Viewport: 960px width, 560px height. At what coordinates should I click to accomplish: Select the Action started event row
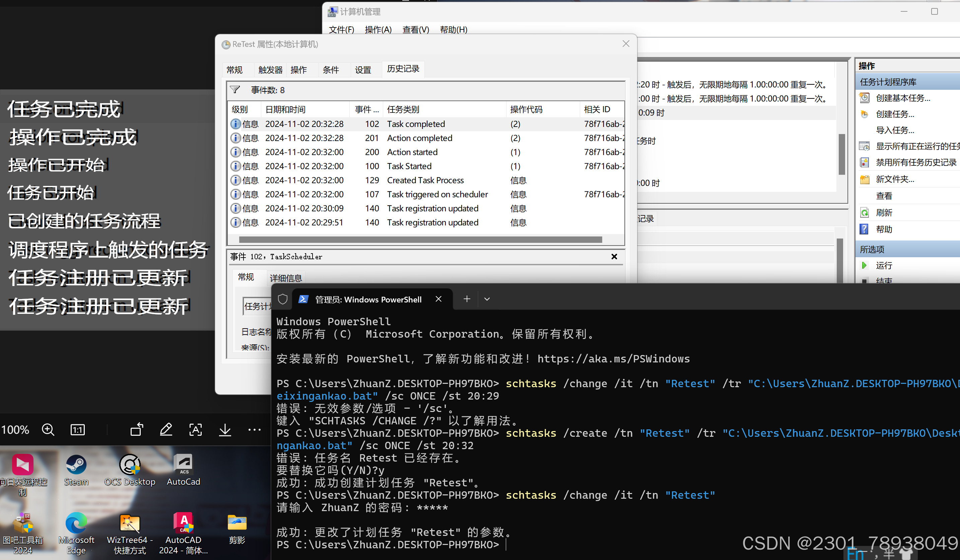point(412,152)
